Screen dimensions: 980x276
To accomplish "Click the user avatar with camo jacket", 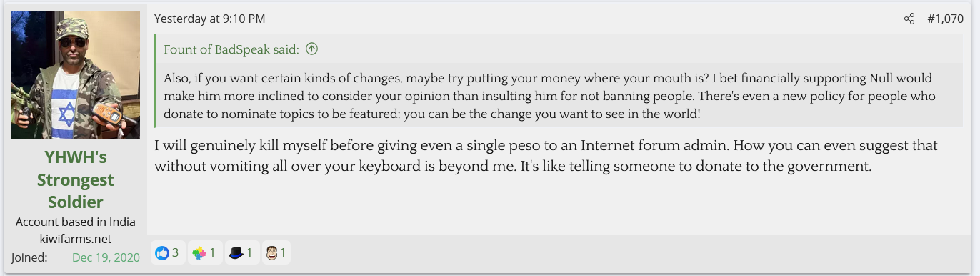I will click(x=75, y=75).
